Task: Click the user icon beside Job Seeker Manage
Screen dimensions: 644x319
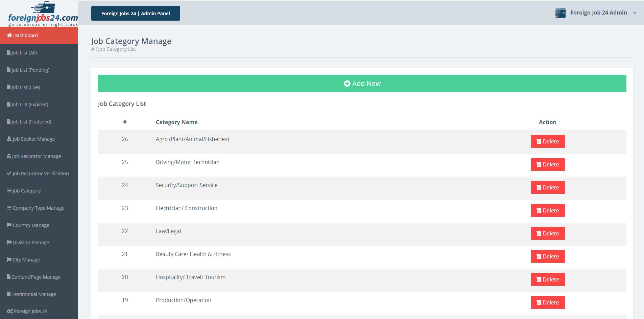Action: click(9, 139)
